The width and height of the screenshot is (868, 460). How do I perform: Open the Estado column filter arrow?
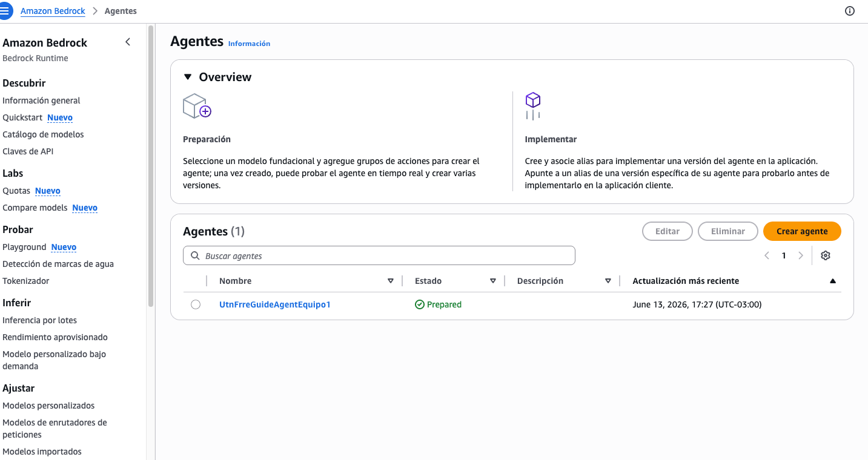[493, 281]
